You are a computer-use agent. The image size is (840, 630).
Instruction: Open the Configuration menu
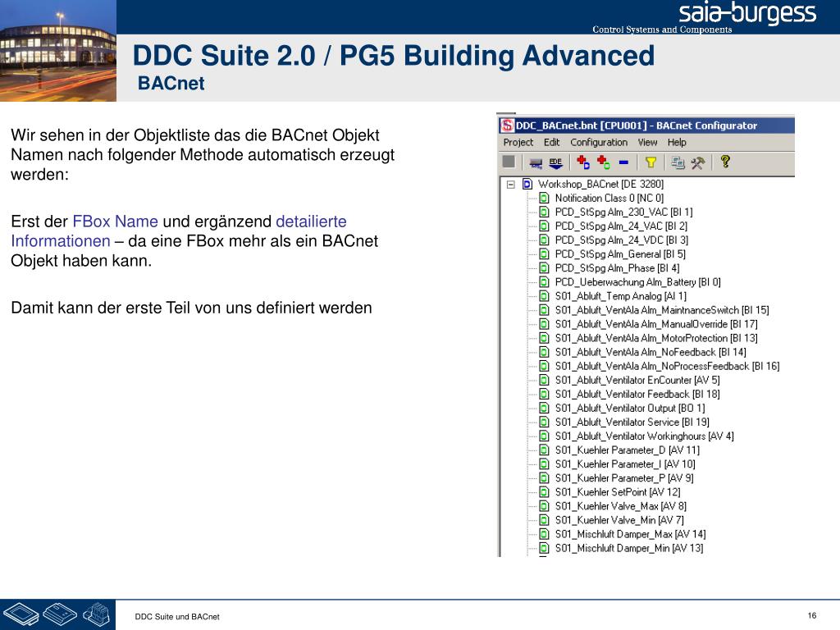pyautogui.click(x=599, y=143)
